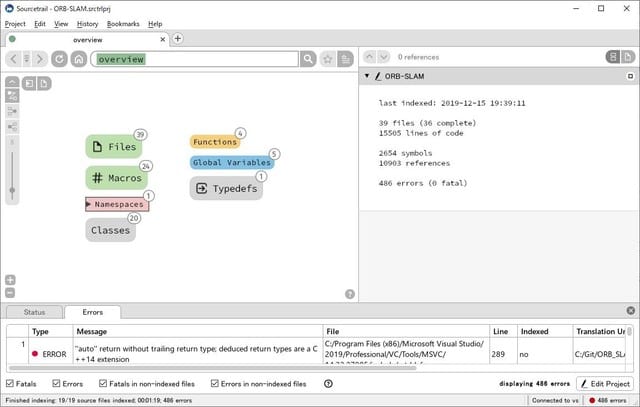Viewport: 640px width, 407px height.
Task: Open the history dropdown between navigation arrows
Action: tap(27, 59)
